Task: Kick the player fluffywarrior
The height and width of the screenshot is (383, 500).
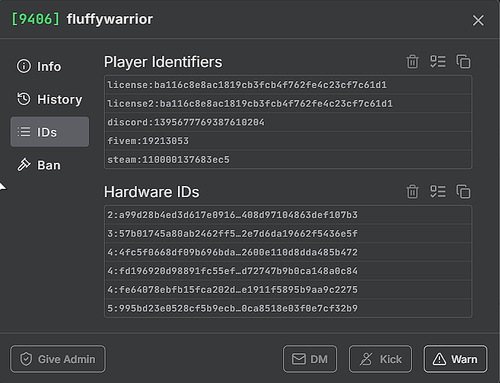Action: tap(380, 359)
